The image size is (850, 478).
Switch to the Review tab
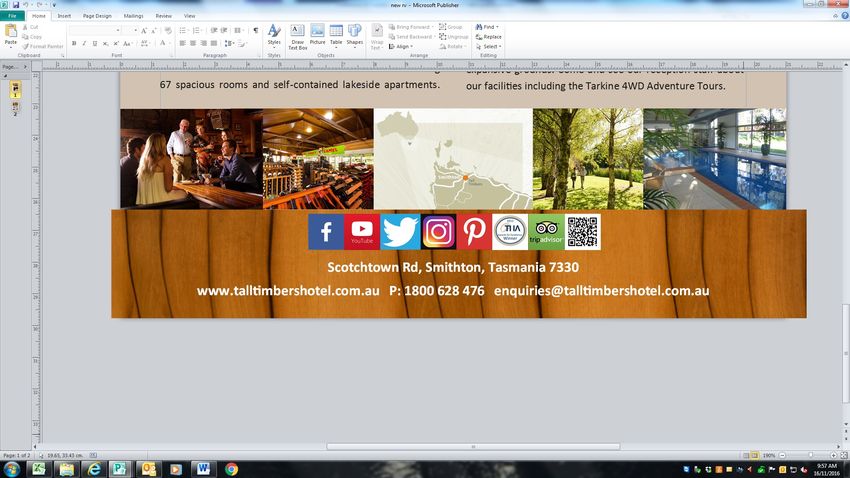pos(163,16)
